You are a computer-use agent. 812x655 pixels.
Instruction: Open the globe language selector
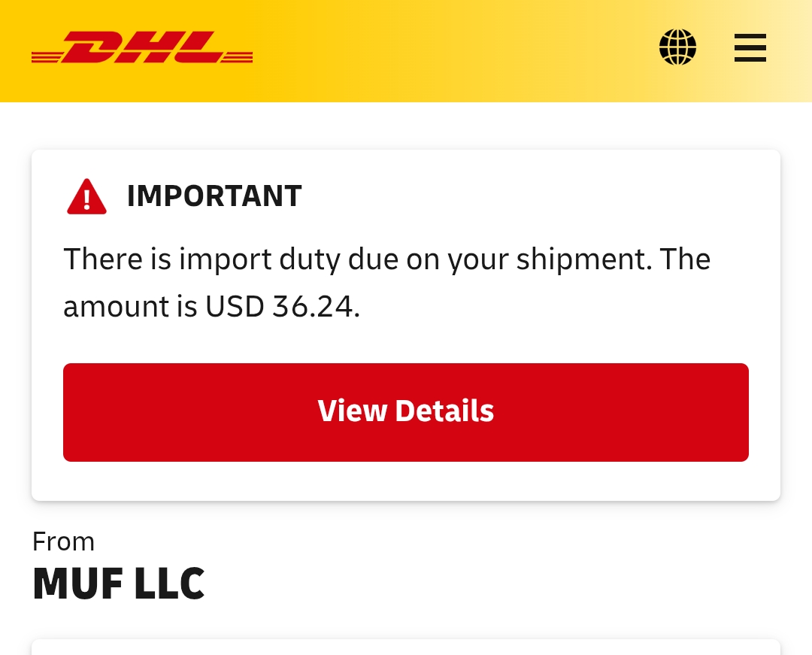point(677,47)
